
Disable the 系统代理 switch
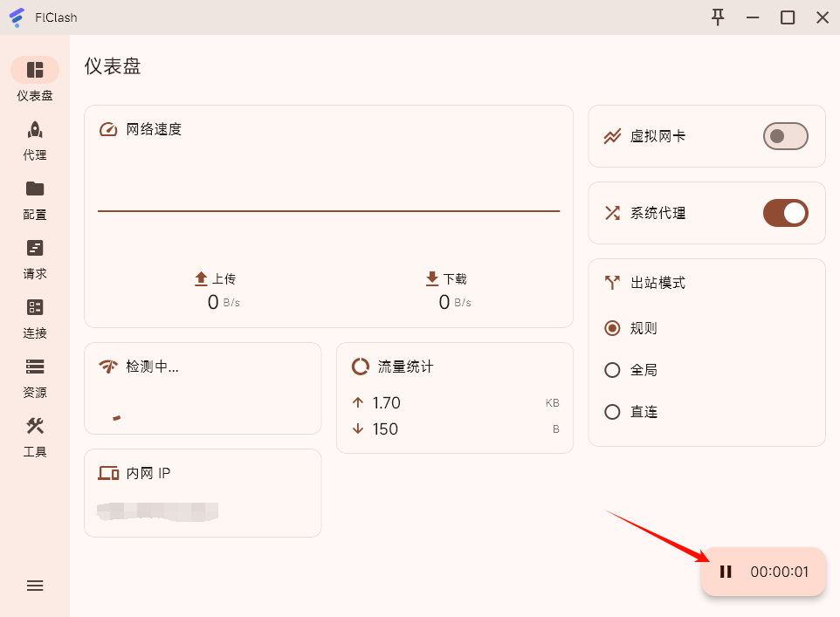[785, 213]
